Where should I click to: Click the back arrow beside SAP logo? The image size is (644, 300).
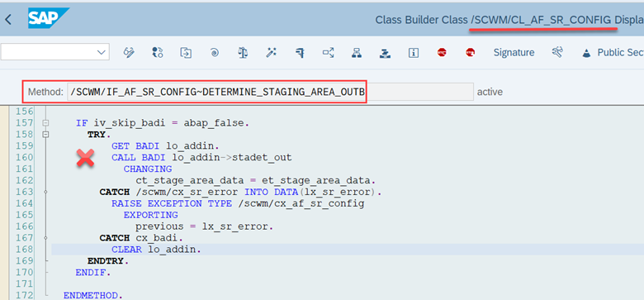(x=8, y=19)
